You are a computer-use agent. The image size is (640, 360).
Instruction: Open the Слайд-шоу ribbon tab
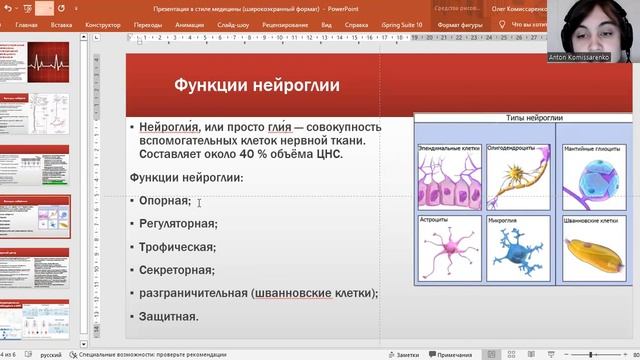tap(233, 25)
